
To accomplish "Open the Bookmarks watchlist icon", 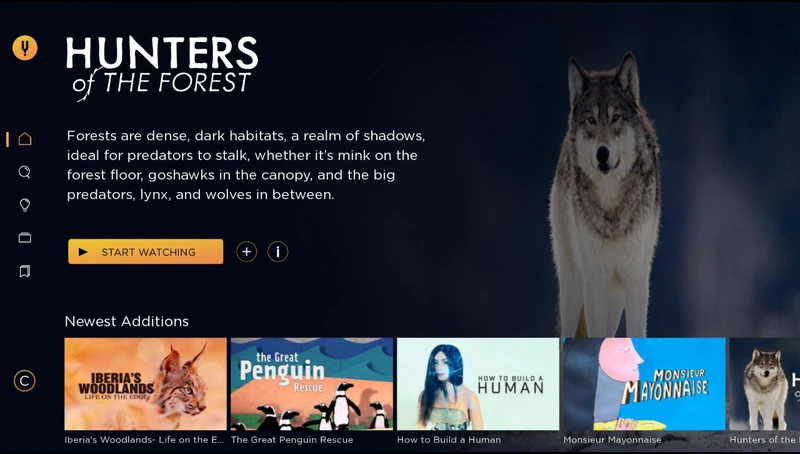I will 24,271.
